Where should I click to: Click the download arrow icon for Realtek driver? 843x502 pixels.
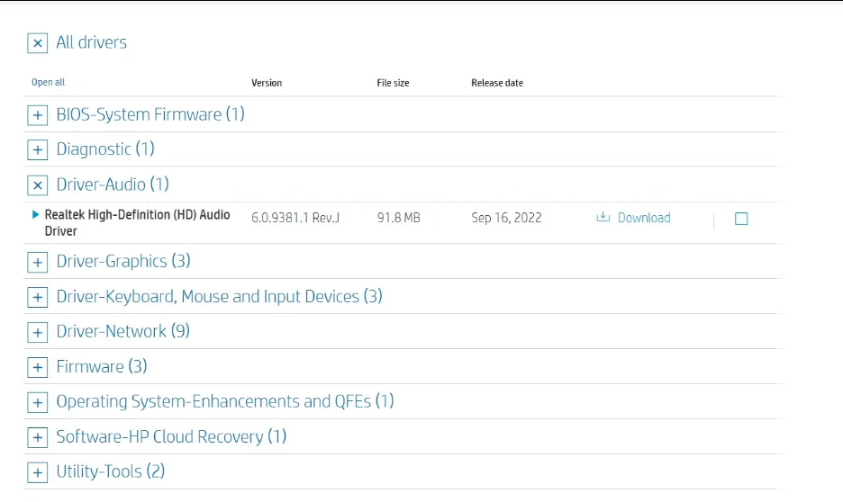point(603,218)
